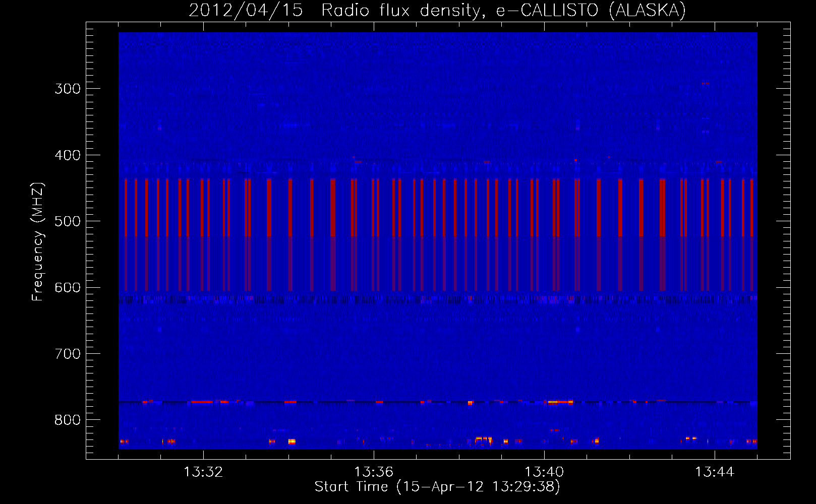Click the 800 frequency axis label
This screenshot has width=816, height=504.
click(68, 420)
